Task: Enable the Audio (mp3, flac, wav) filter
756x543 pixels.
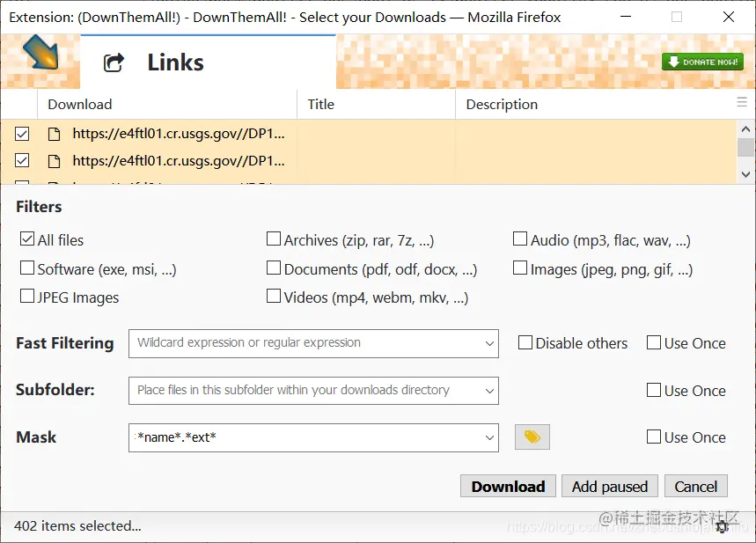Action: point(520,238)
